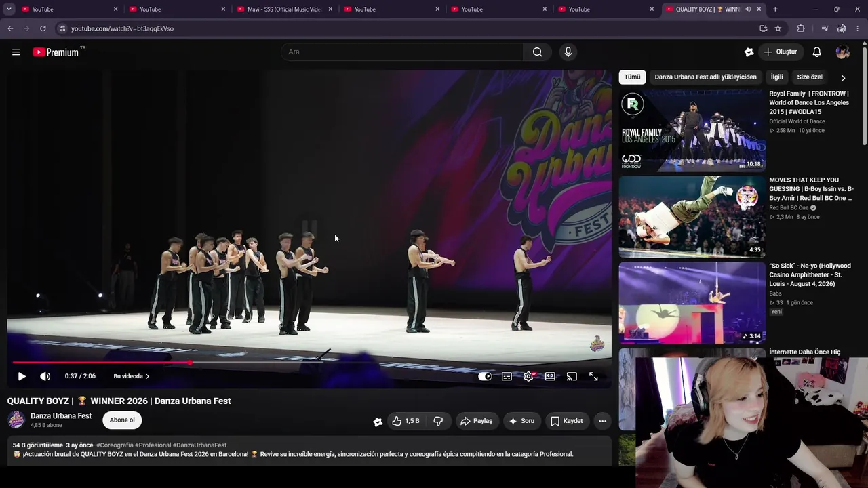Open the #DanzaUrbanaFest hashtag

(x=200, y=445)
